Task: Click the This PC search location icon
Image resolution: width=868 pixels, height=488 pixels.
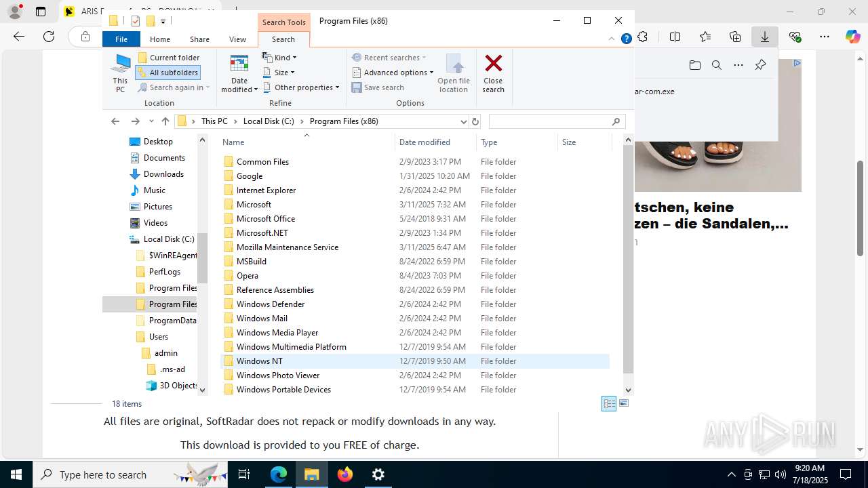Action: click(120, 73)
